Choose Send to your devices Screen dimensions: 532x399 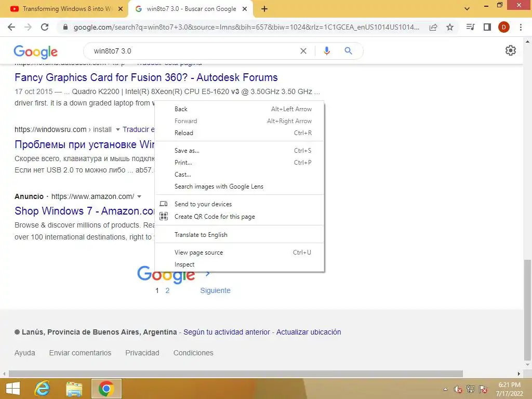(240, 204)
